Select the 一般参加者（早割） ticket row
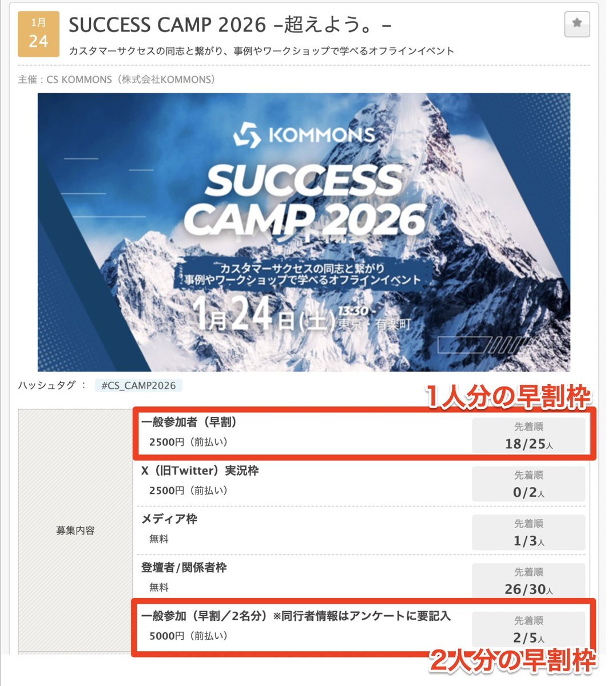Image resolution: width=616 pixels, height=686 pixels. 363,433
